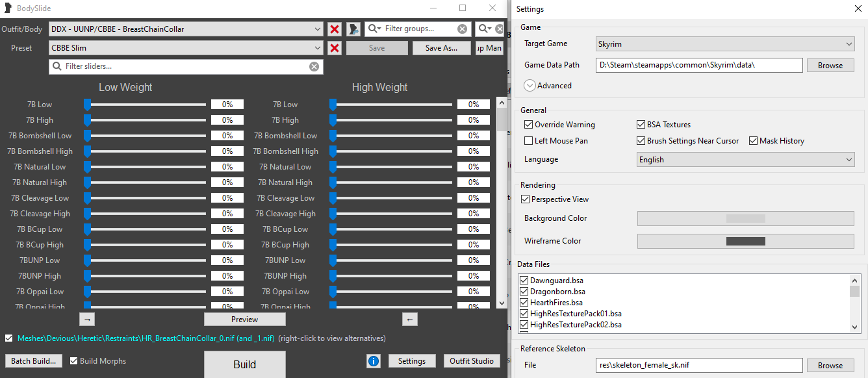This screenshot has height=378, width=868.
Task: Toggle Brush Settings Near Cursor
Action: point(641,141)
